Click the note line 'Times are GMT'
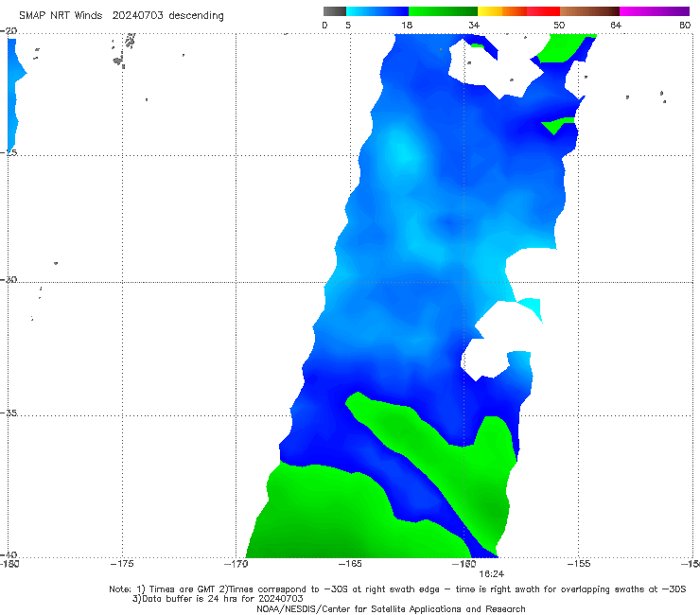Image resolution: width=700 pixels, height=615 pixels. [x=183, y=589]
